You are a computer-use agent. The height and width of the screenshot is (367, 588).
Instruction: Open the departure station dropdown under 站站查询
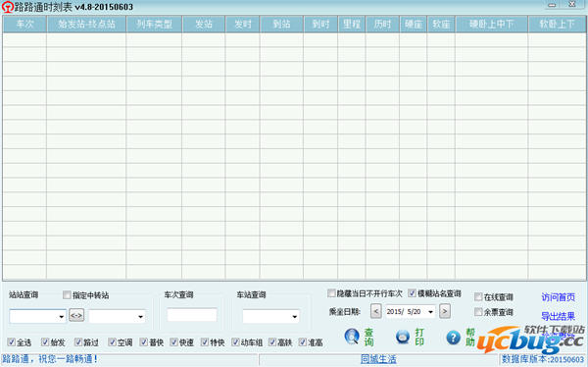62,317
